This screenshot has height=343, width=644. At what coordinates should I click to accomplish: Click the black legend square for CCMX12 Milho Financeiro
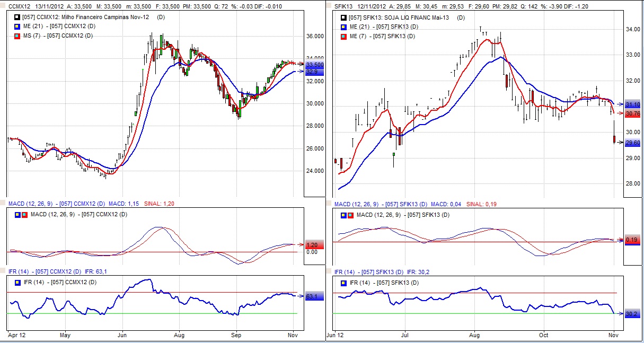click(x=17, y=17)
